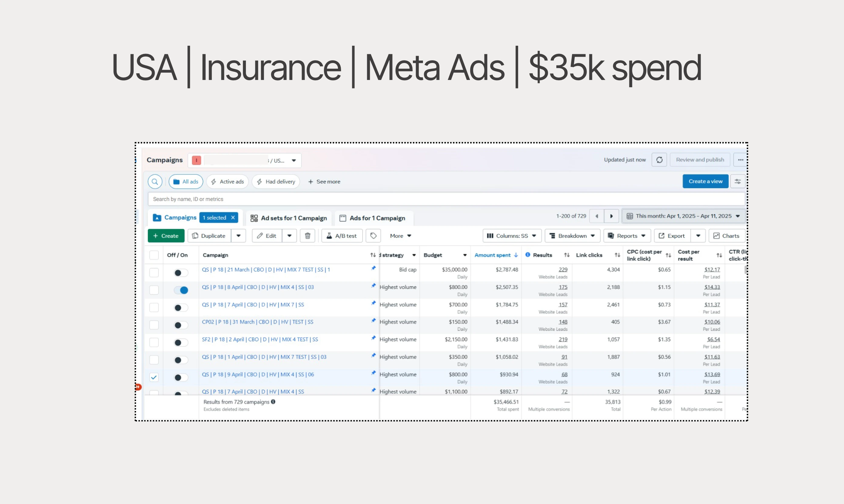Click the magnifier search icon button
Screen dimensions: 844x504
(x=155, y=182)
